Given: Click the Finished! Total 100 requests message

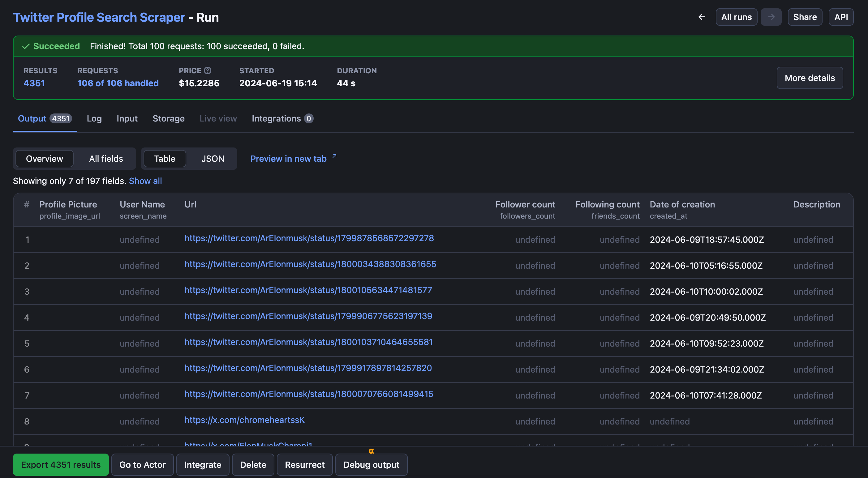Looking at the screenshot, I should pos(197,46).
